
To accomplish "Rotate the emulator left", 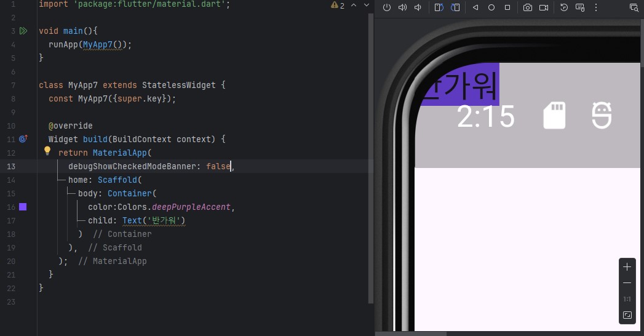I will [x=439, y=7].
